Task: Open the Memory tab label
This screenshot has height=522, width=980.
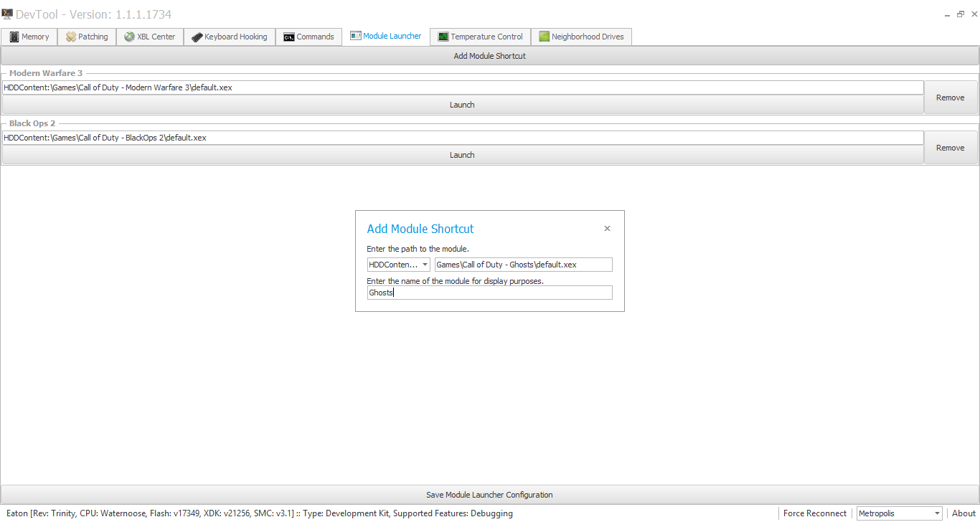Action: pyautogui.click(x=35, y=37)
